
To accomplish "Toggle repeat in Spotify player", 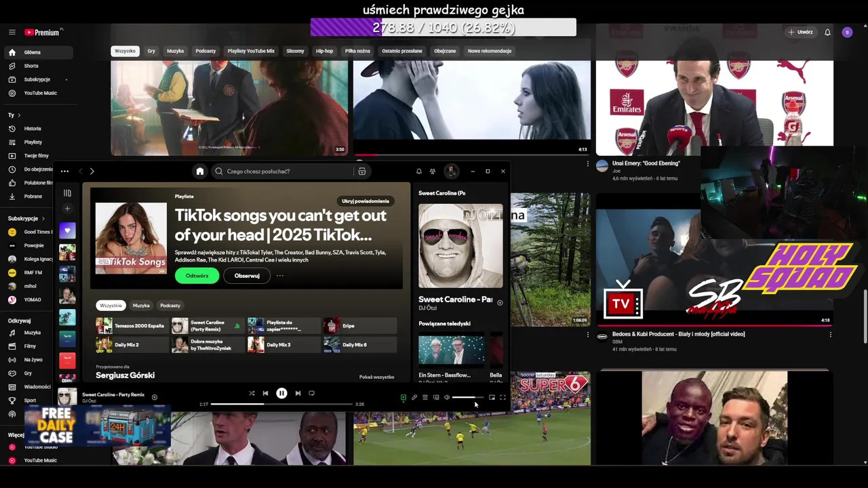I will [311, 393].
